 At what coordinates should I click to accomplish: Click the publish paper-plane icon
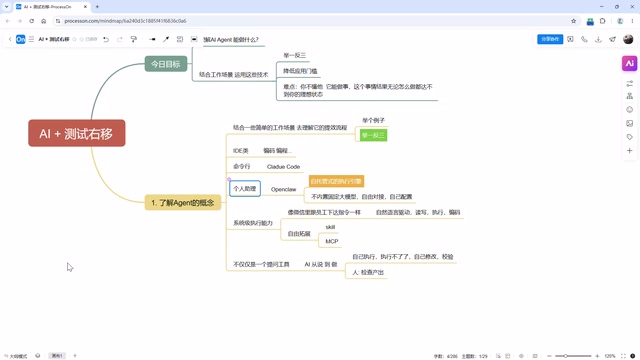tap(612, 39)
